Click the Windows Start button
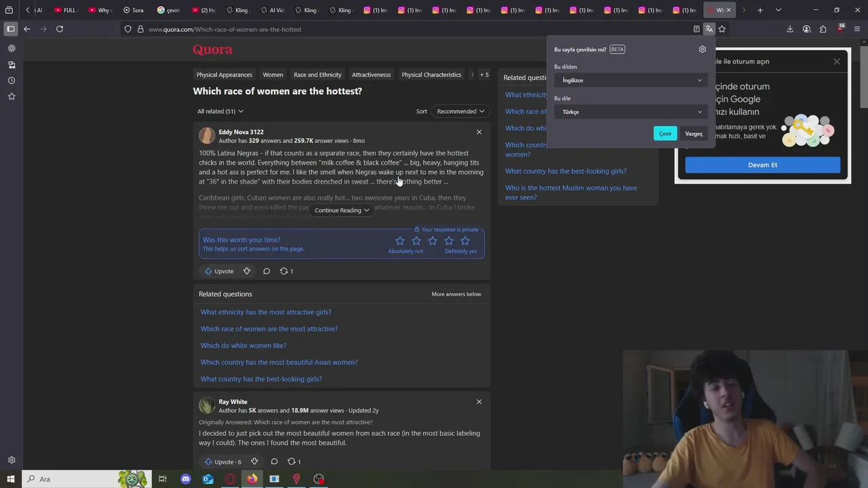Image resolution: width=868 pixels, height=488 pixels. (x=11, y=479)
